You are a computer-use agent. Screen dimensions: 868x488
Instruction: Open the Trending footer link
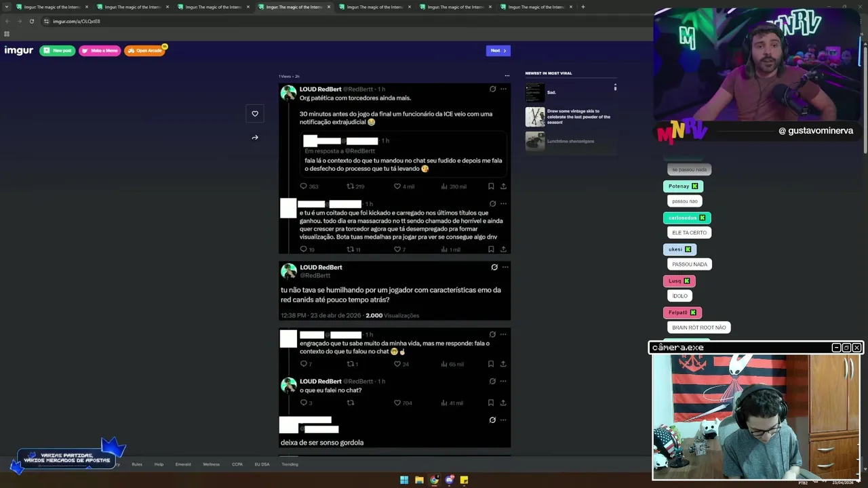290,464
